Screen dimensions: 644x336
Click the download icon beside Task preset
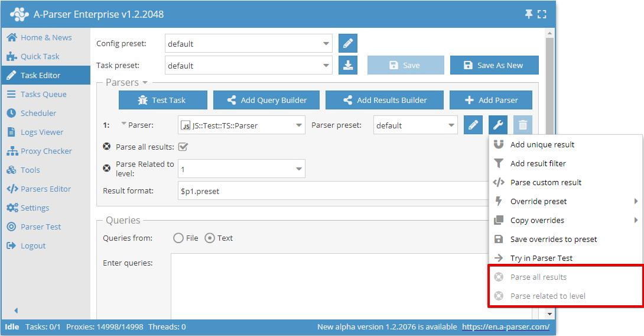(x=348, y=66)
